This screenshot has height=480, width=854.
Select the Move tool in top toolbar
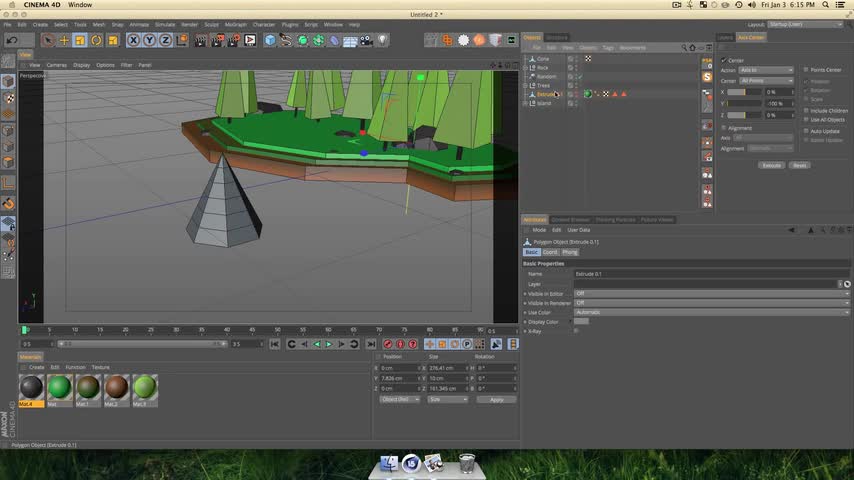(x=64, y=40)
